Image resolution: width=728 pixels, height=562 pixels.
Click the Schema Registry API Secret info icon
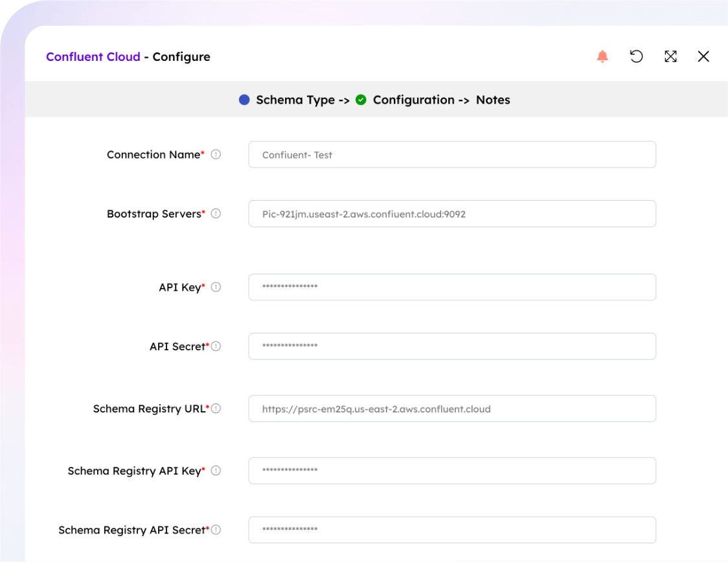click(x=216, y=530)
